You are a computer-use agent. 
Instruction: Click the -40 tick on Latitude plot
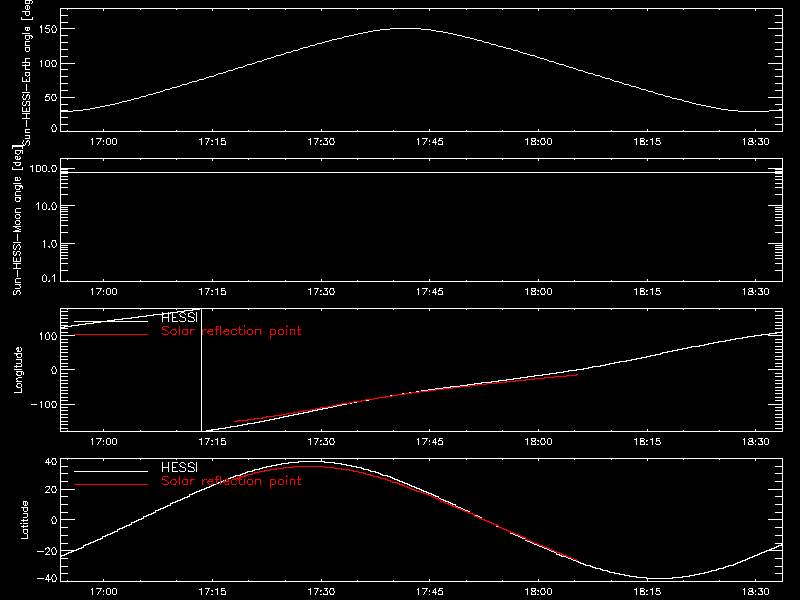[47, 579]
